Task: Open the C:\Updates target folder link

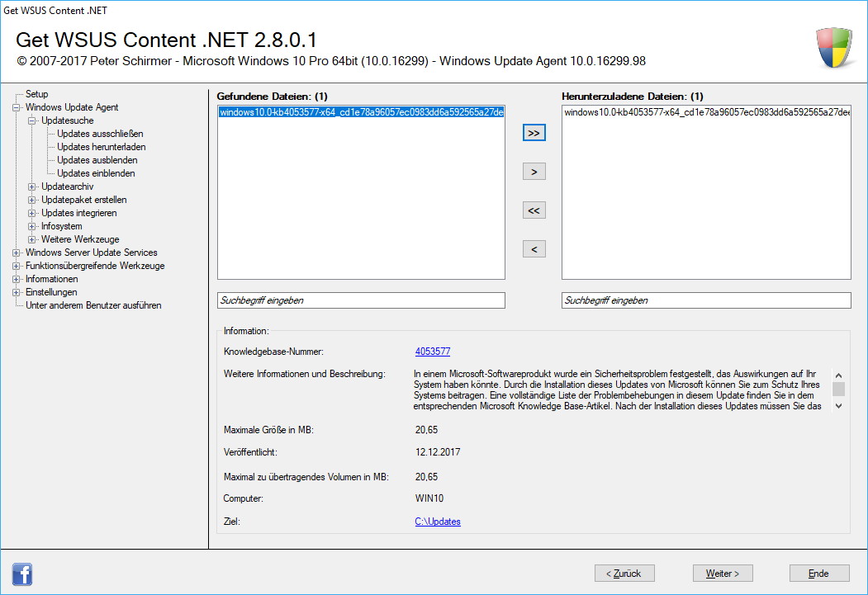Action: pyautogui.click(x=438, y=522)
